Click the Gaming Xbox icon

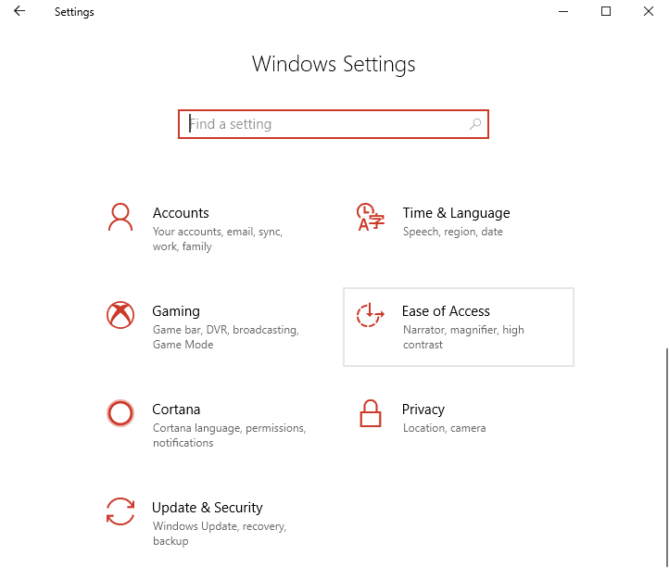click(x=120, y=315)
